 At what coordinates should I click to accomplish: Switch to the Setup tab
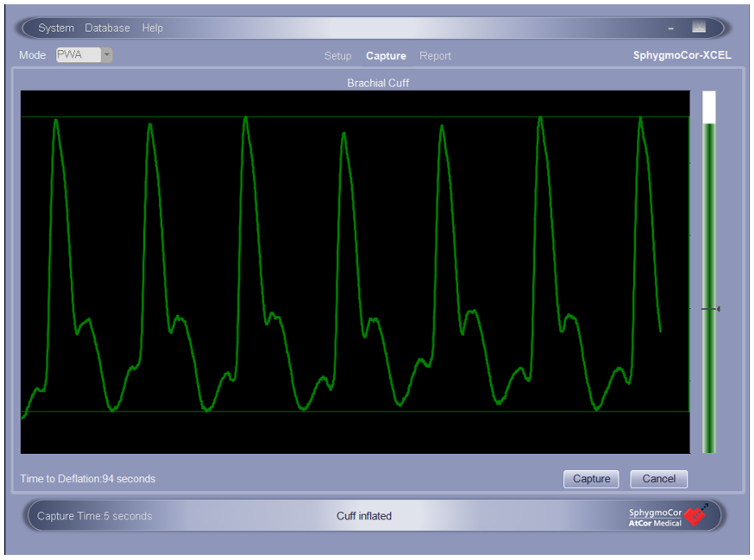click(337, 56)
